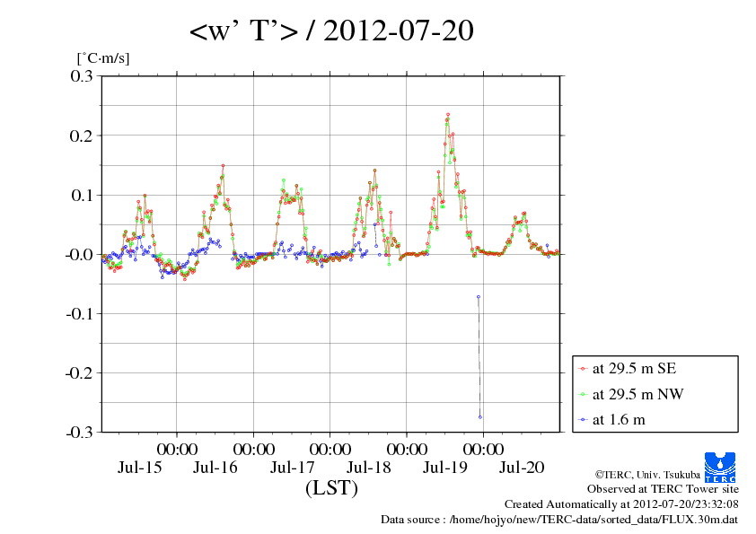The width and height of the screenshot is (756, 534).
Task: Click the y-axis label -0.1
Action: point(79,314)
